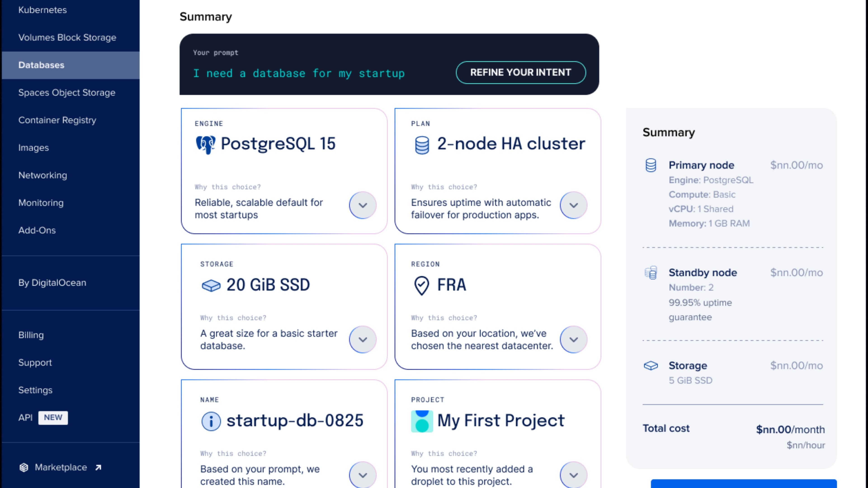Click 'Engine: PostgreSQL' in summary
Image resolution: width=868 pixels, height=488 pixels.
711,181
